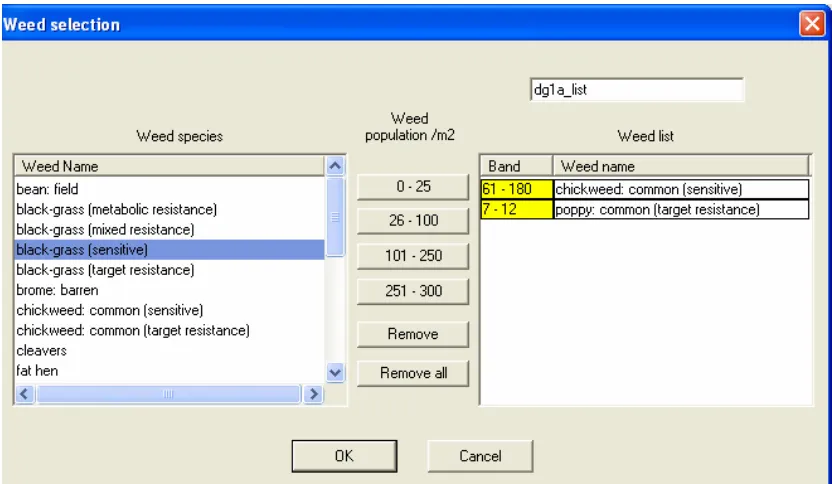832x484 pixels.
Task: Select 'brome: barren' in species list
Action: point(169,290)
